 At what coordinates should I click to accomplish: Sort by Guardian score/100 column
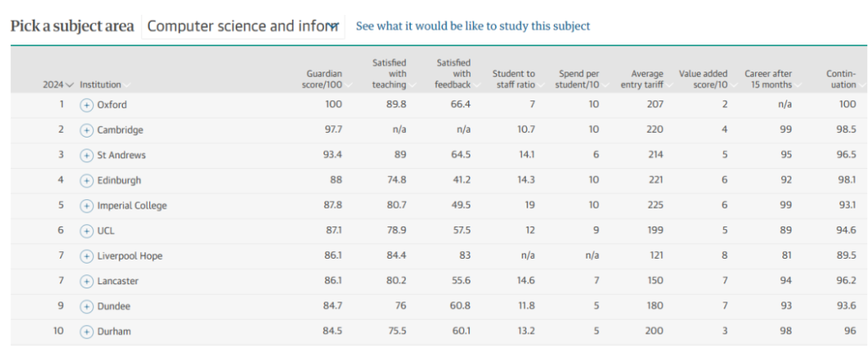pyautogui.click(x=324, y=79)
